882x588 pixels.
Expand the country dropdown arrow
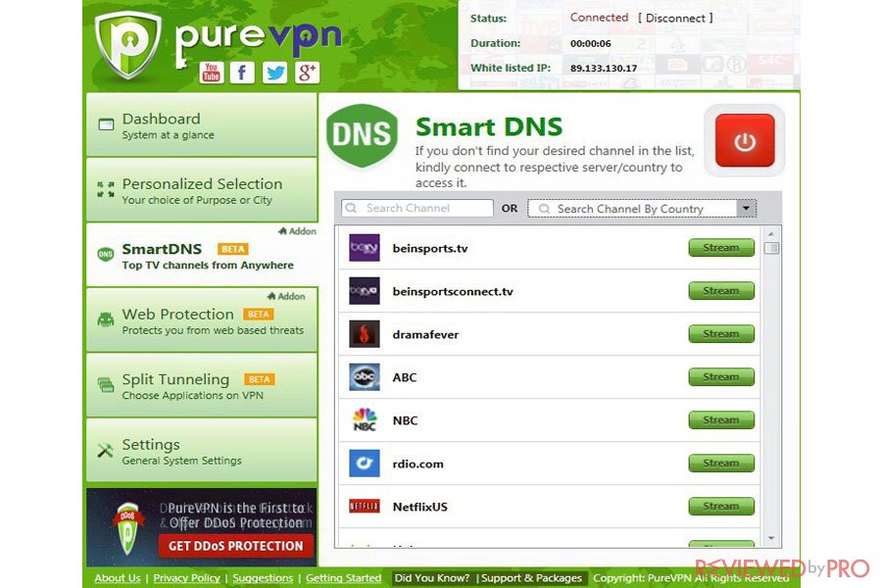point(747,208)
